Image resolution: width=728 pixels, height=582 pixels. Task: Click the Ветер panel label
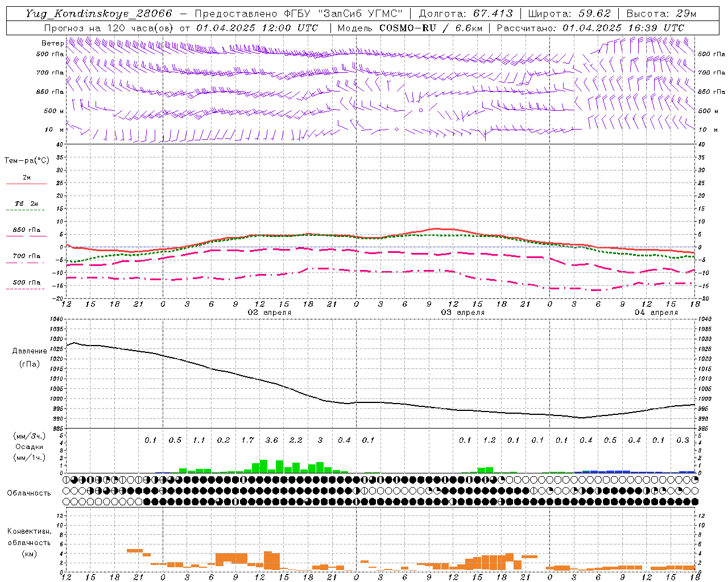point(52,43)
